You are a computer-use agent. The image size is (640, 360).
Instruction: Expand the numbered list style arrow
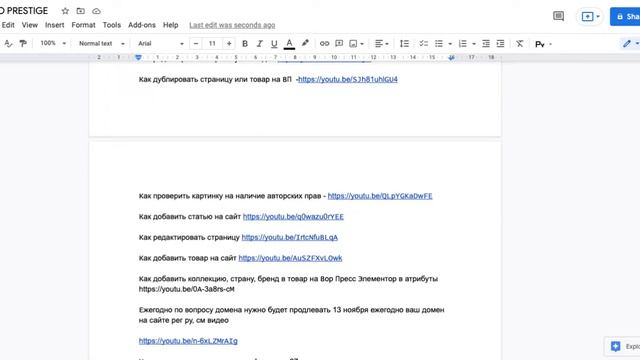473,44
